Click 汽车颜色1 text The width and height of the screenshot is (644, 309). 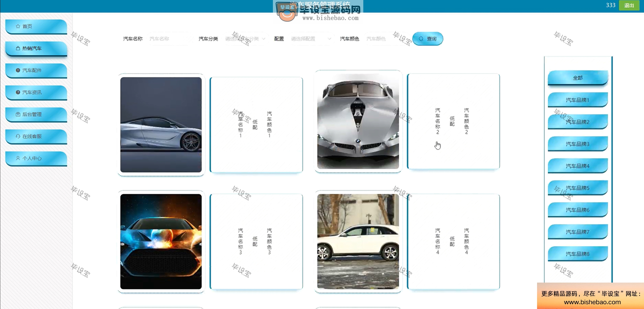pyautogui.click(x=269, y=125)
